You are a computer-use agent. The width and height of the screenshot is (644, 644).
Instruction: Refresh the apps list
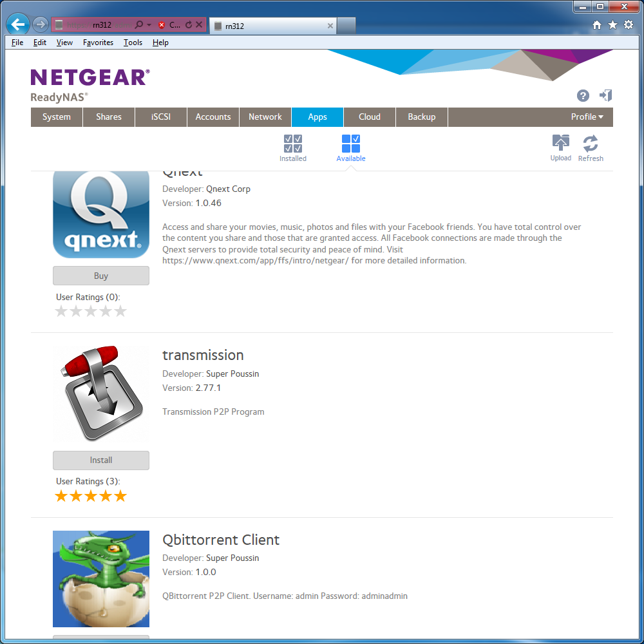(x=591, y=144)
